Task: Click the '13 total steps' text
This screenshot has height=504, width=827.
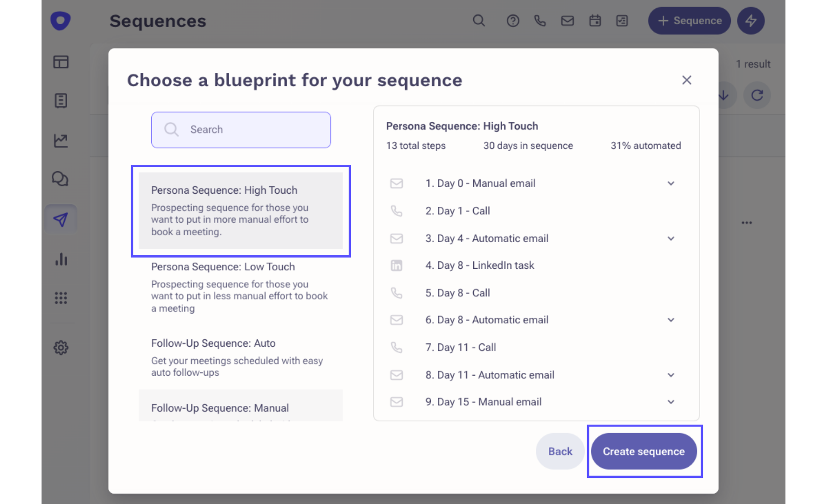Action: (x=416, y=146)
